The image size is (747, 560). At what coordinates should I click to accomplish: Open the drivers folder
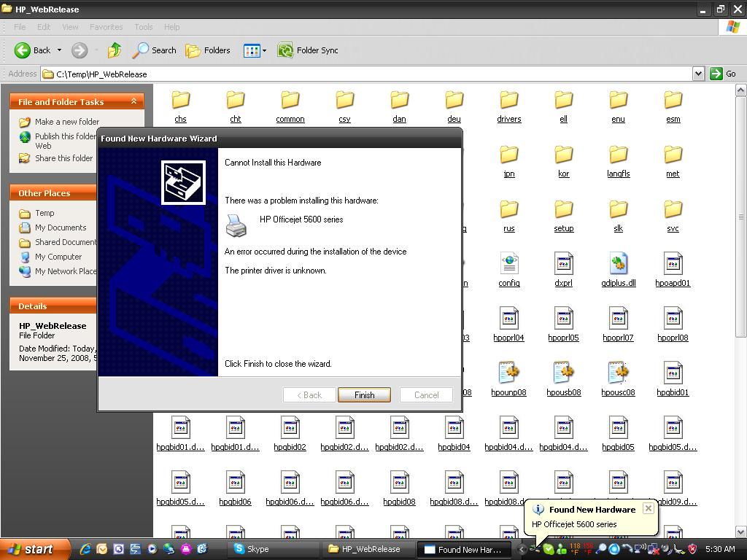point(508,103)
